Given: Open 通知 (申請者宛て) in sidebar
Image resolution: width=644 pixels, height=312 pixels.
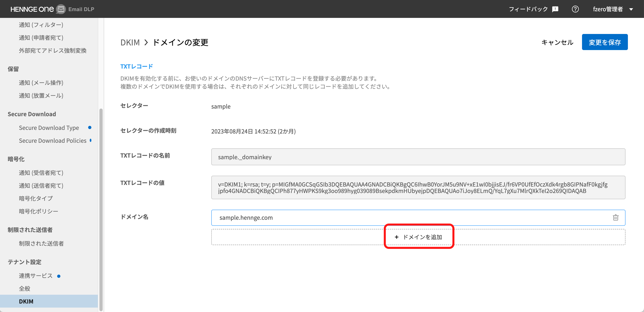Looking at the screenshot, I should click(41, 38).
